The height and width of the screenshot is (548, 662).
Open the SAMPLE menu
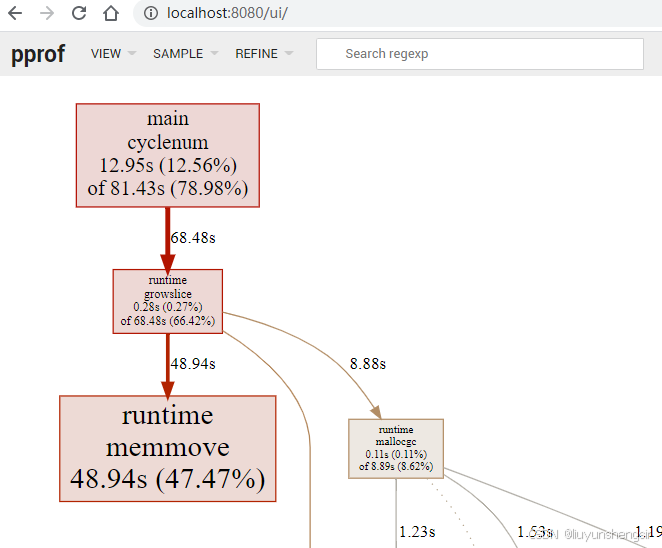click(178, 54)
